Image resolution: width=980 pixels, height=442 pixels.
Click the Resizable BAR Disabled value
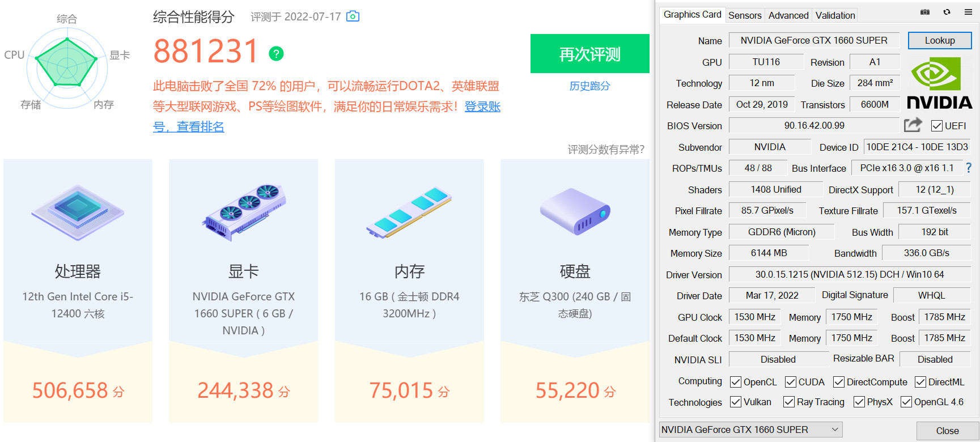935,359
